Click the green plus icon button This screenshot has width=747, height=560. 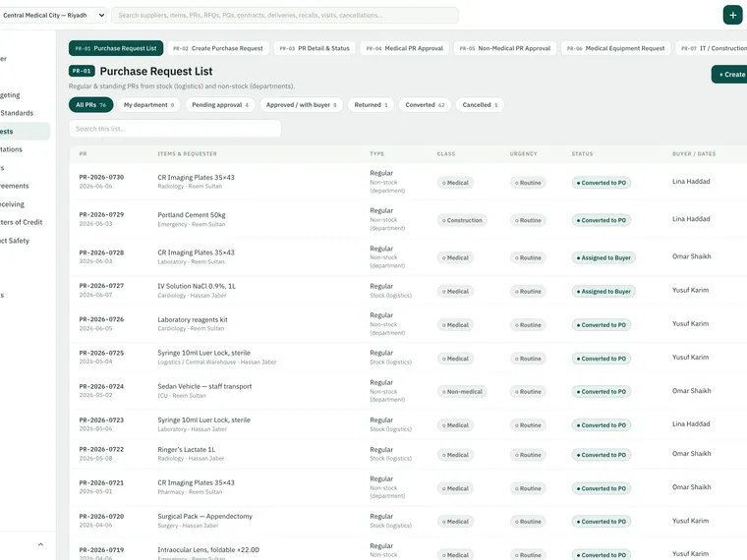(732, 16)
